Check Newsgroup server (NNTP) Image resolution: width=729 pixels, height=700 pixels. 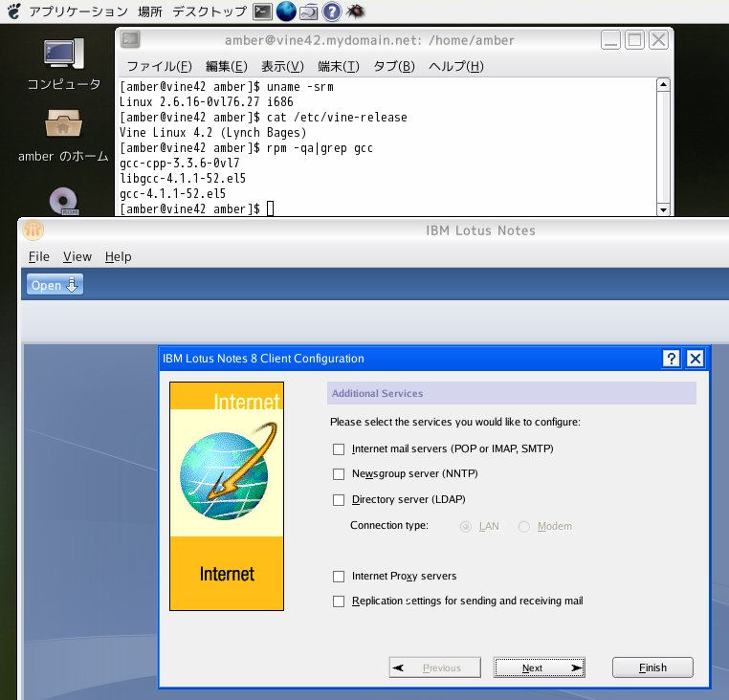(x=339, y=474)
